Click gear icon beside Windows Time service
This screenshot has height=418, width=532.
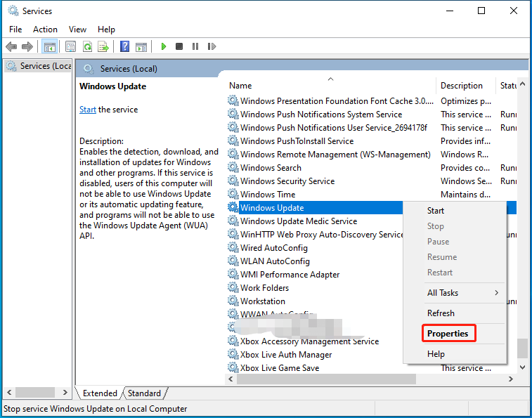pos(233,195)
